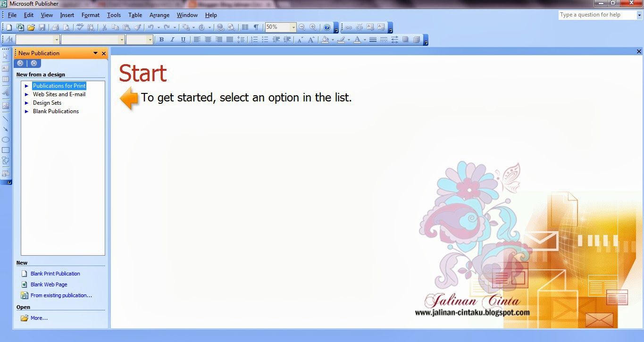The width and height of the screenshot is (644, 342).
Task: Click the Cut scissors icon
Action: pos(104,27)
